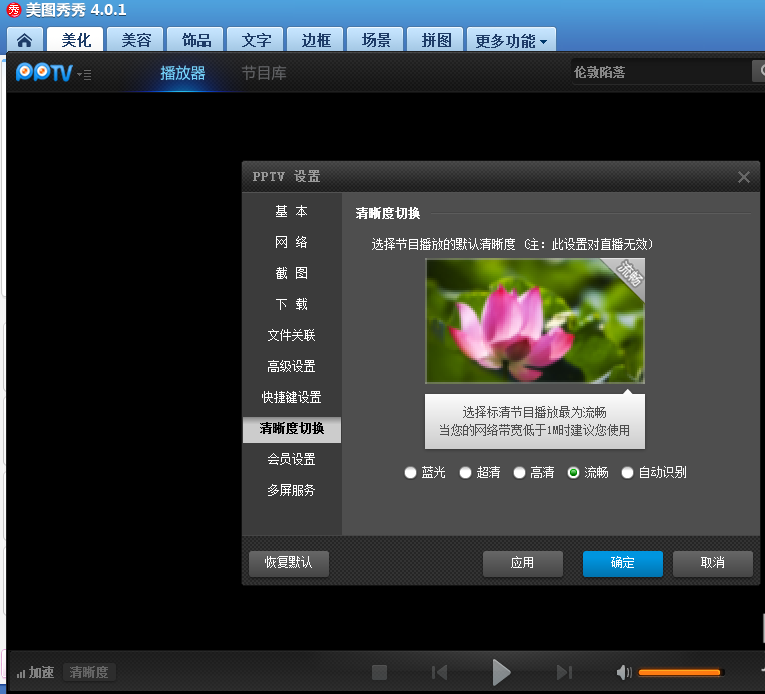The image size is (765, 694).
Task: Select 清晰度切换 section in sidebar
Action: (x=292, y=429)
